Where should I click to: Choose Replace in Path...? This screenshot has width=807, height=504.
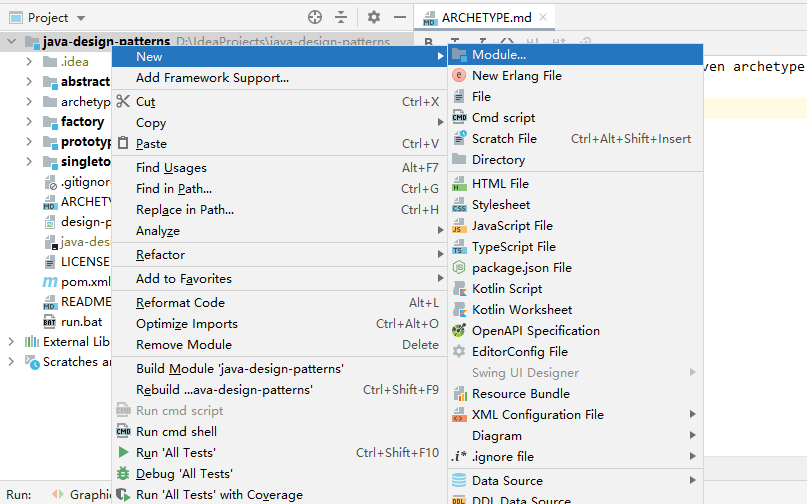tap(279, 210)
